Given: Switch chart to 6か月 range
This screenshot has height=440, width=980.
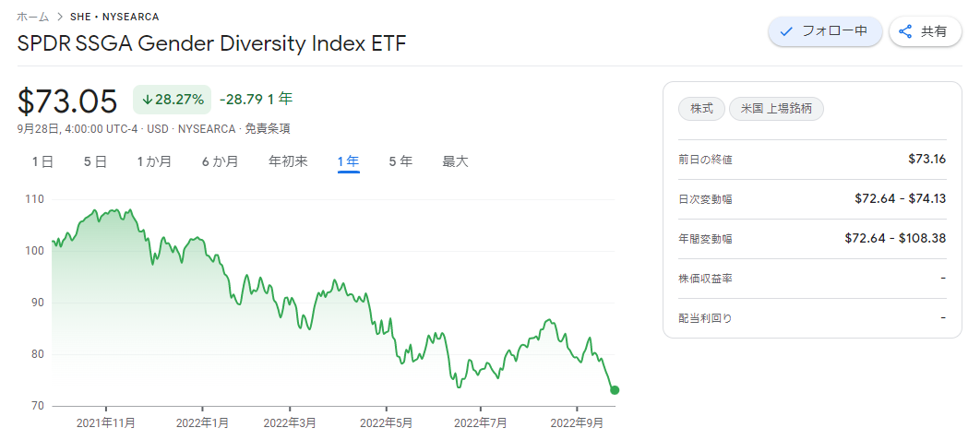Looking at the screenshot, I should 220,161.
